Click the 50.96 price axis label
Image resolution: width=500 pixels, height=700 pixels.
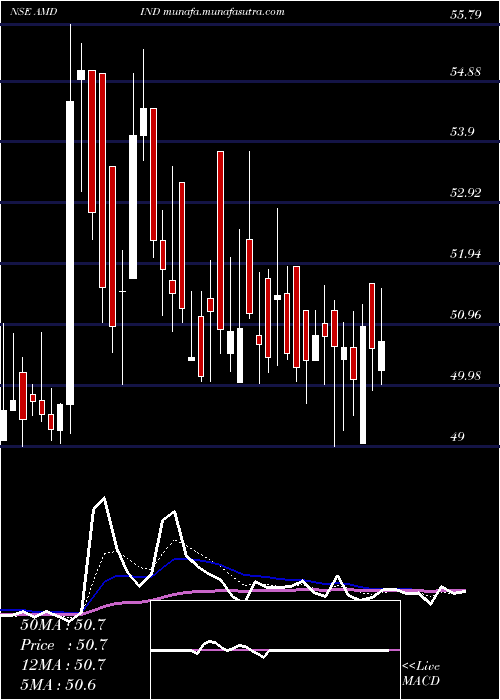(x=465, y=315)
